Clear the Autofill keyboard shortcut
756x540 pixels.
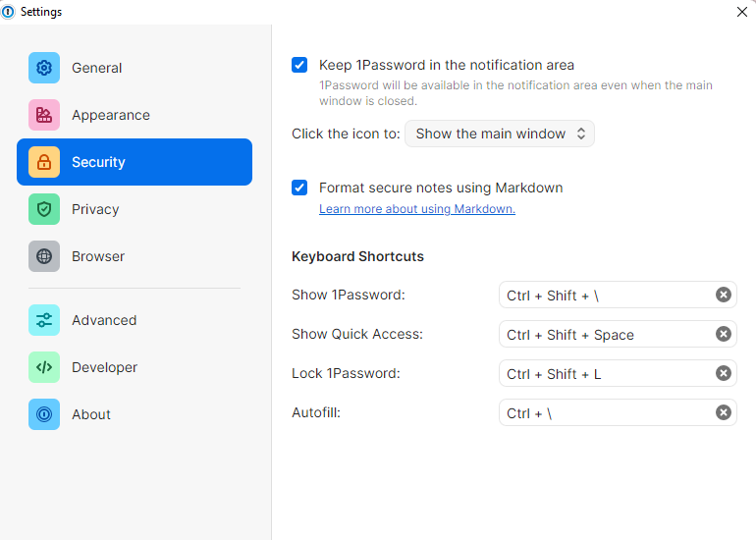724,412
